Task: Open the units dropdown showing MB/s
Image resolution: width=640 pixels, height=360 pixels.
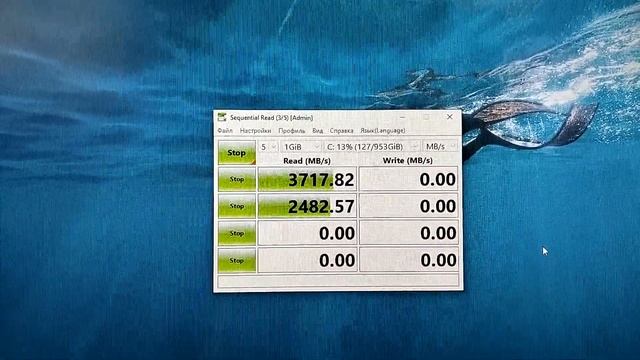Action: [x=440, y=147]
